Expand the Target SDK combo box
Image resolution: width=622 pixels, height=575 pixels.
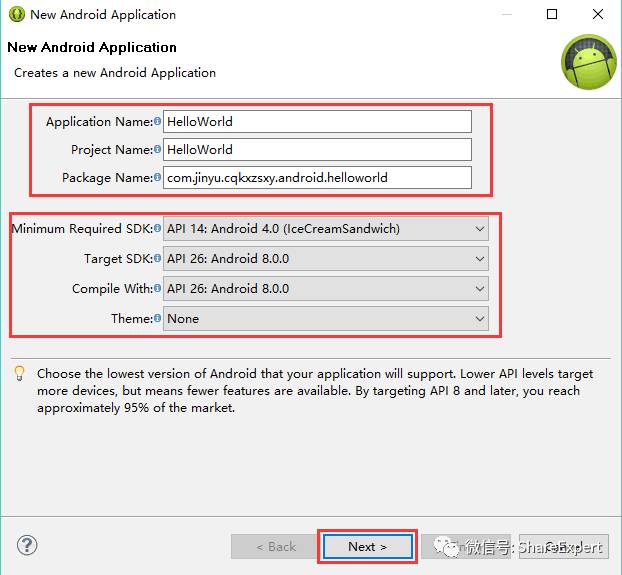point(326,259)
